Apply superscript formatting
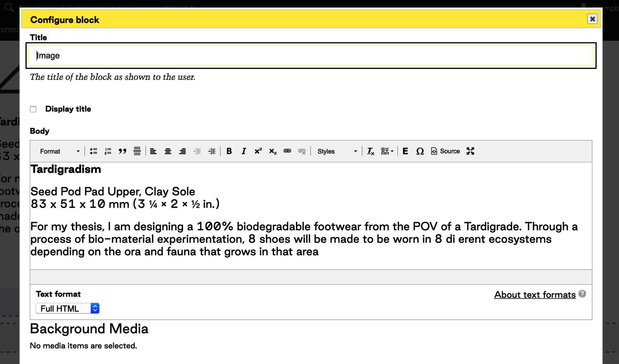This screenshot has width=619, height=364. point(258,151)
